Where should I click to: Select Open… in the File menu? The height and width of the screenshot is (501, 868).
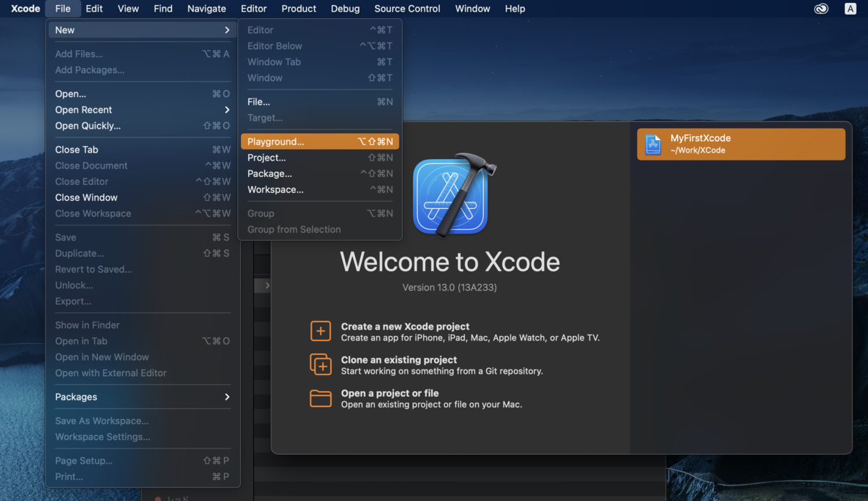[x=142, y=94]
